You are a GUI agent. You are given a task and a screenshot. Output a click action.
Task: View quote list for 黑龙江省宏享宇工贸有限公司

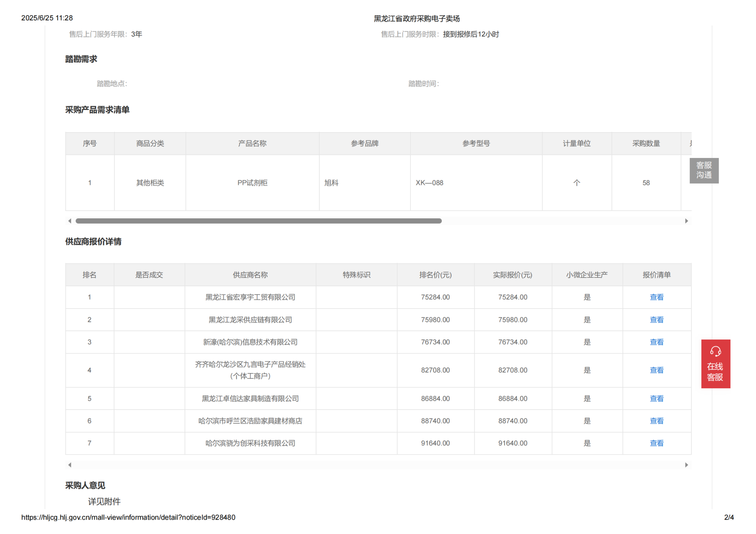pos(656,297)
